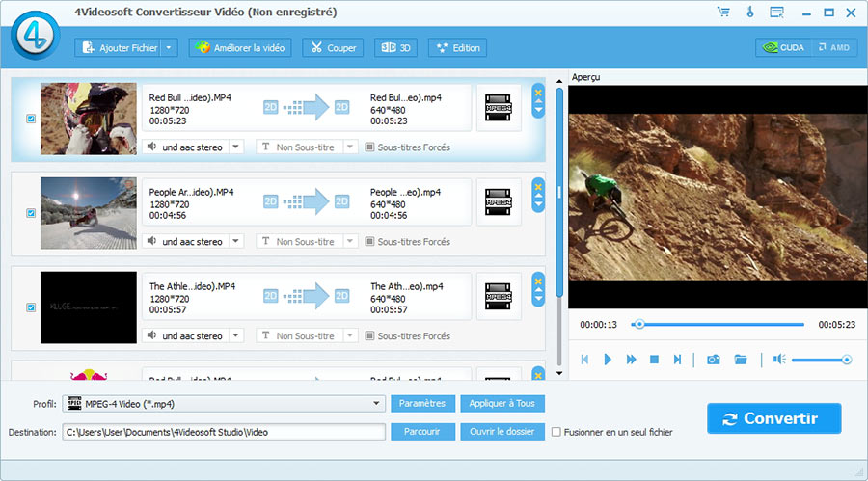The width and height of the screenshot is (868, 481).
Task: Open the Ajouter Fichier dropdown arrow
Action: click(x=170, y=47)
